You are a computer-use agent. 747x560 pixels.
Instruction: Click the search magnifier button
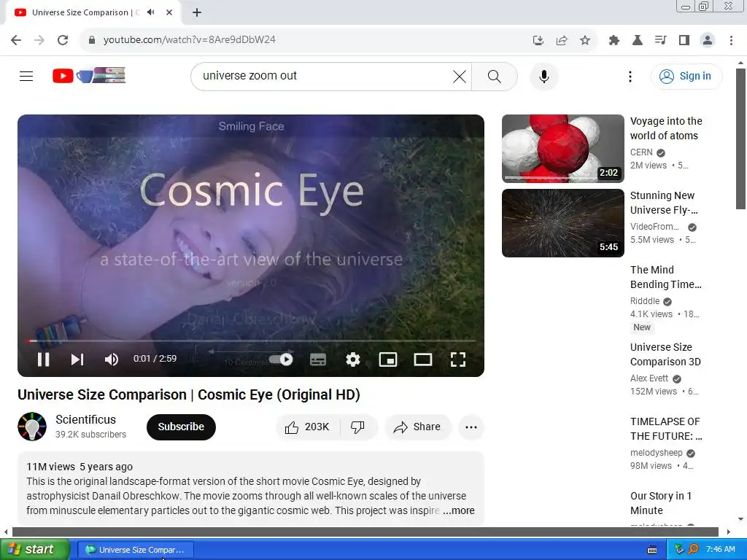point(495,76)
